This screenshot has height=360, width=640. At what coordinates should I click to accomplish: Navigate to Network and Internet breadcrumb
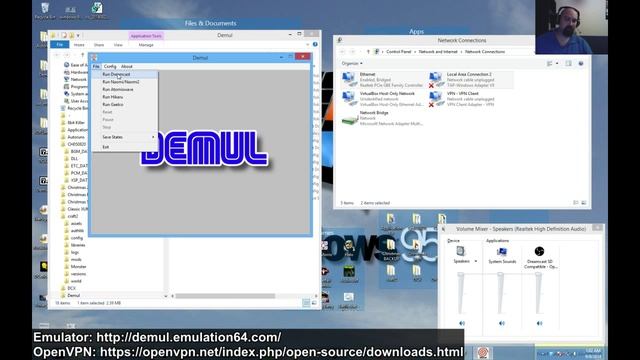pyautogui.click(x=438, y=52)
